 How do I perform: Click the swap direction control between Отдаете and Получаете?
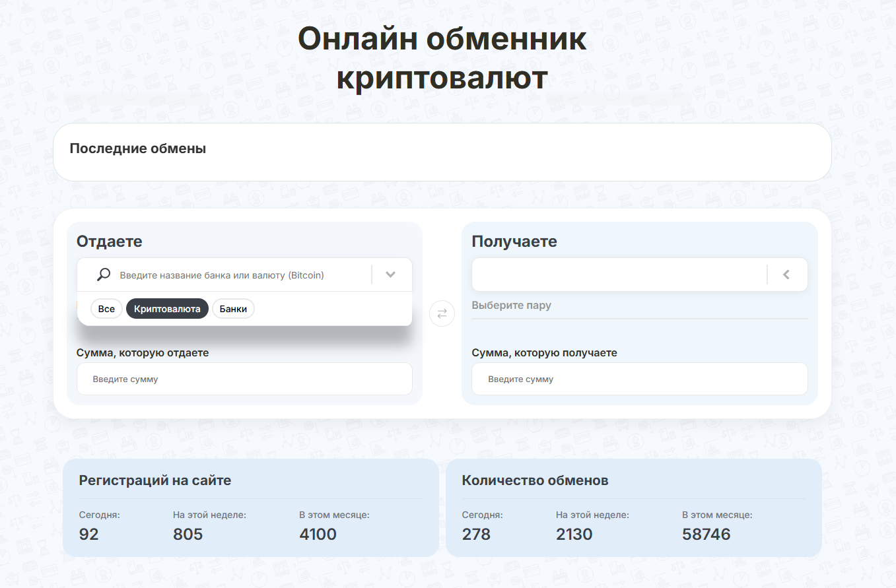pyautogui.click(x=442, y=313)
